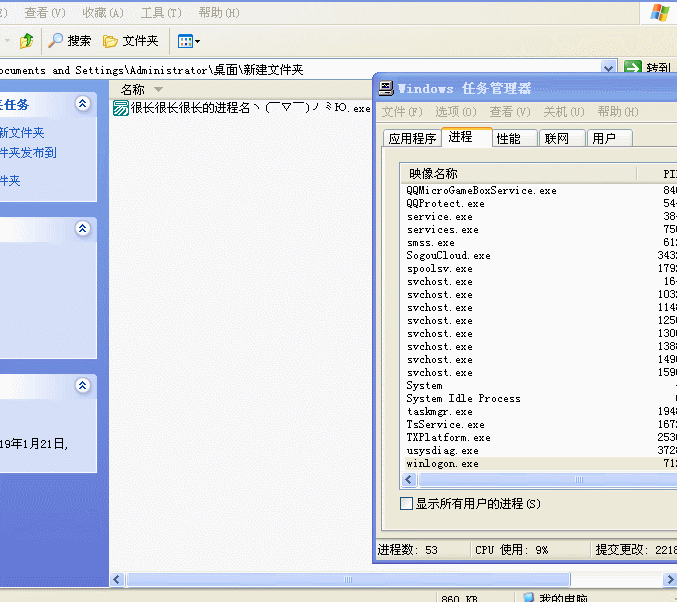The height and width of the screenshot is (602, 677).
Task: Open Task Manager's 文件(F) menu
Action: (x=402, y=112)
